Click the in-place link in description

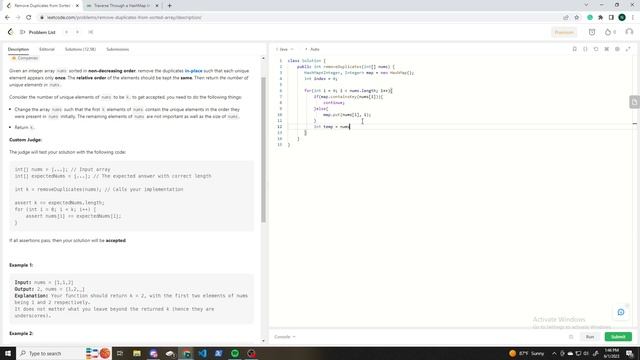pyautogui.click(x=193, y=71)
